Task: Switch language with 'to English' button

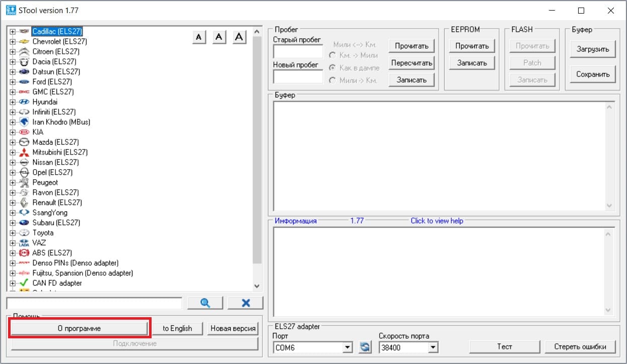Action: 177,328
